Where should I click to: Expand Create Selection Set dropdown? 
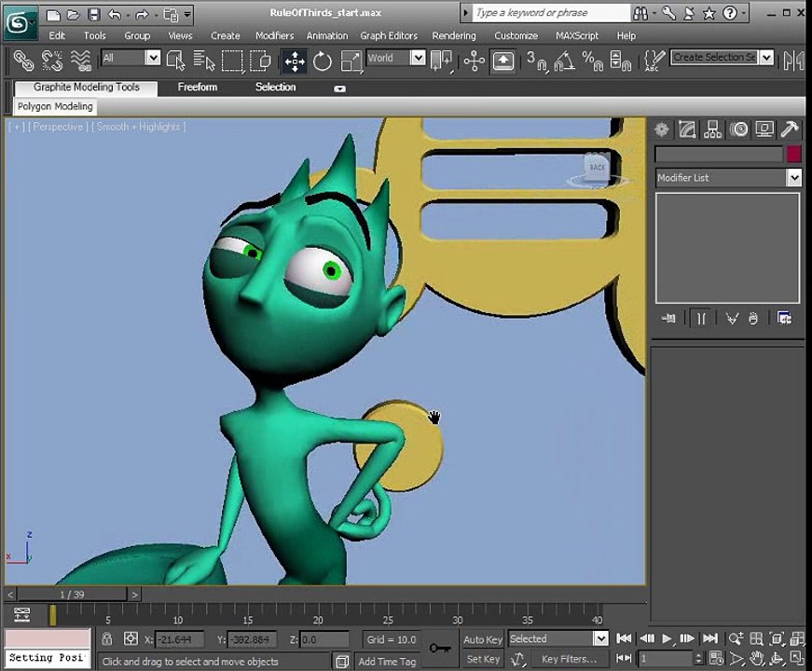[x=766, y=57]
